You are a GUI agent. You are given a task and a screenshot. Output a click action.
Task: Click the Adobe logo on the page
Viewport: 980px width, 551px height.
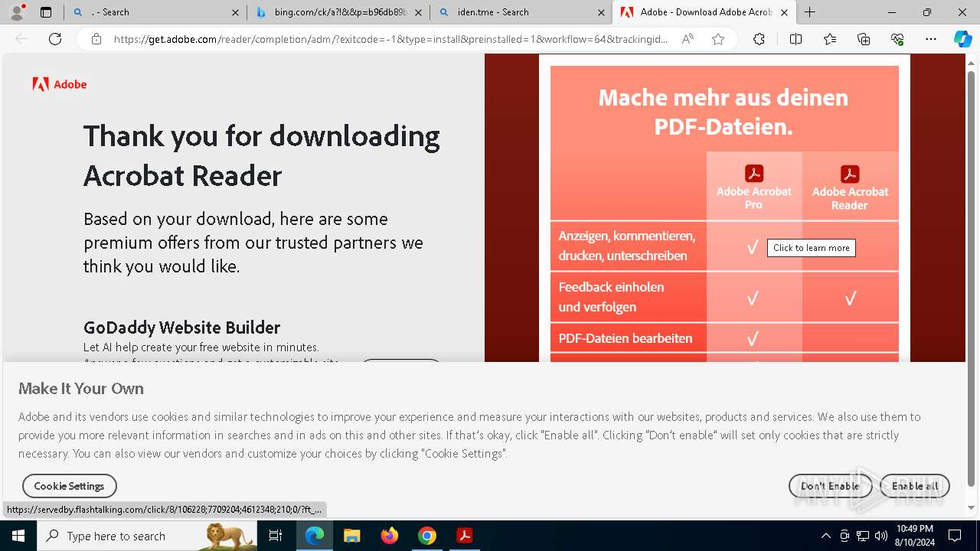[60, 84]
